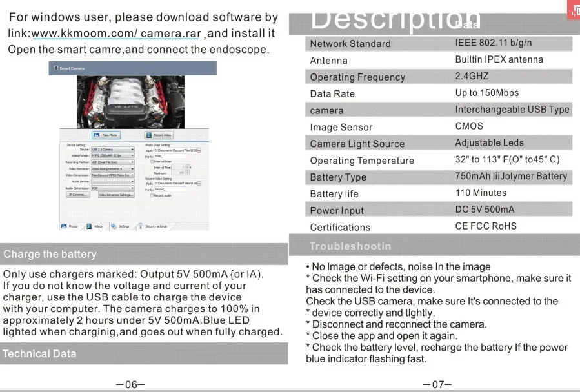
Task: Click the 'Interchangeable USB Type' value
Action: click(x=512, y=110)
